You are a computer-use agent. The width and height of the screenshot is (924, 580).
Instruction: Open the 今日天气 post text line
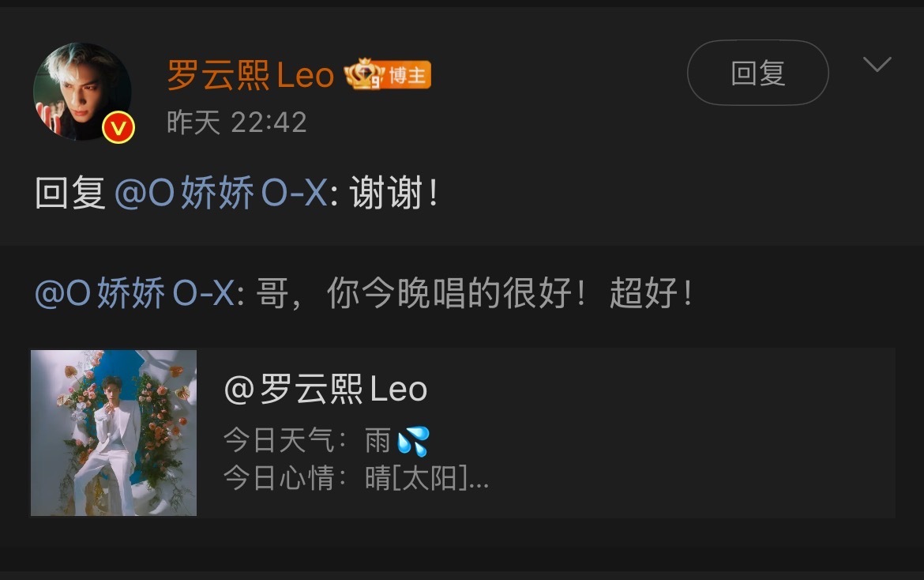(x=326, y=441)
